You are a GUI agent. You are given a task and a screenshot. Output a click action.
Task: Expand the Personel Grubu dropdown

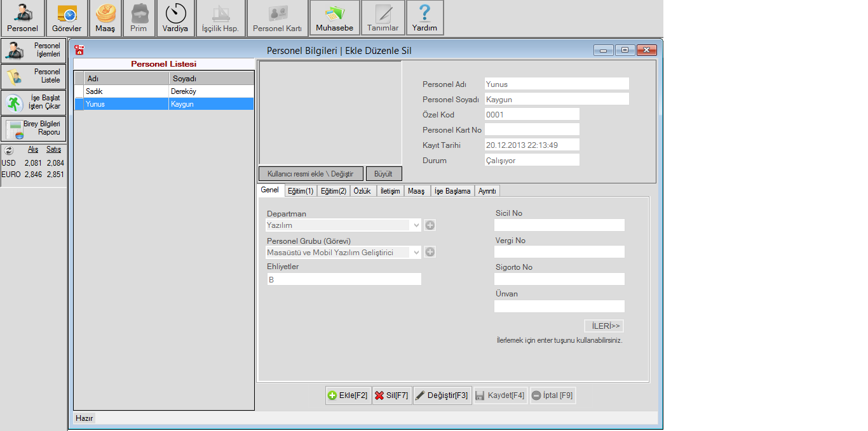(x=416, y=253)
